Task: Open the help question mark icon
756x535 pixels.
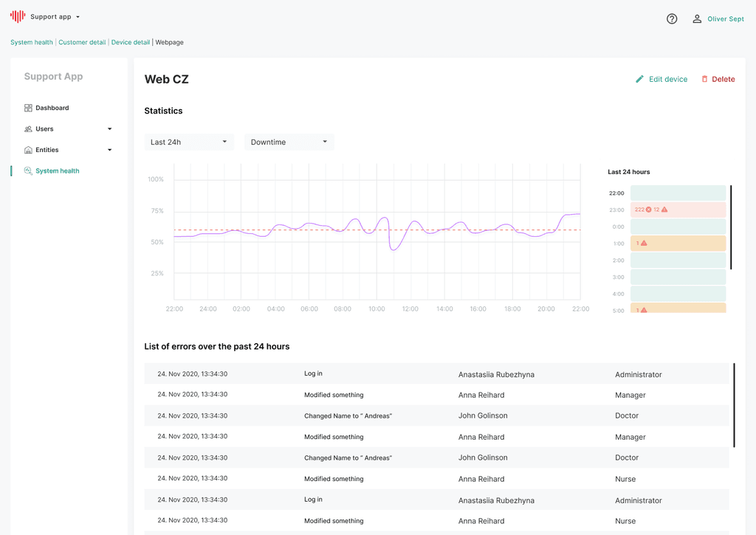Action: 672,18
